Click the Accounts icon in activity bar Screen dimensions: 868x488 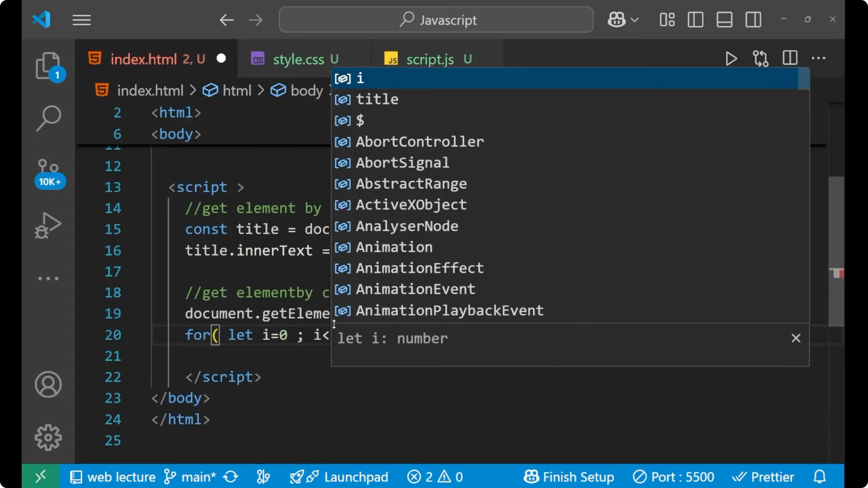click(x=48, y=385)
